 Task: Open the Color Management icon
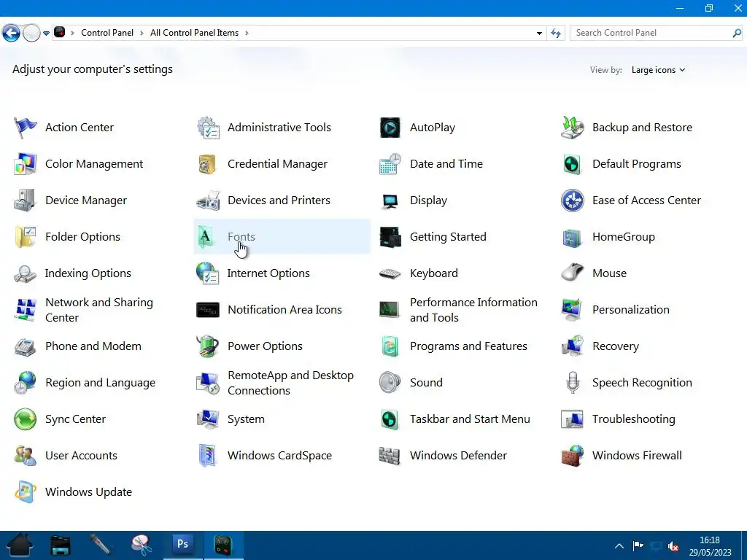[25, 164]
